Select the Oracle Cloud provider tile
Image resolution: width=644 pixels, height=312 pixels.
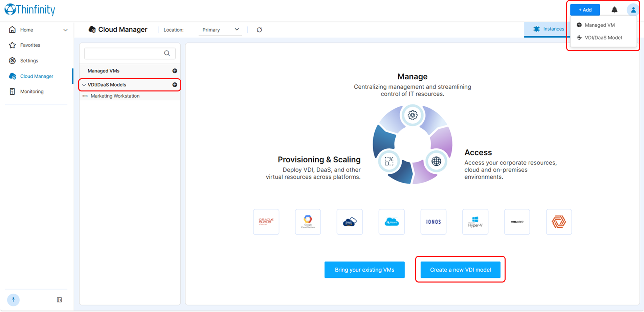(266, 222)
